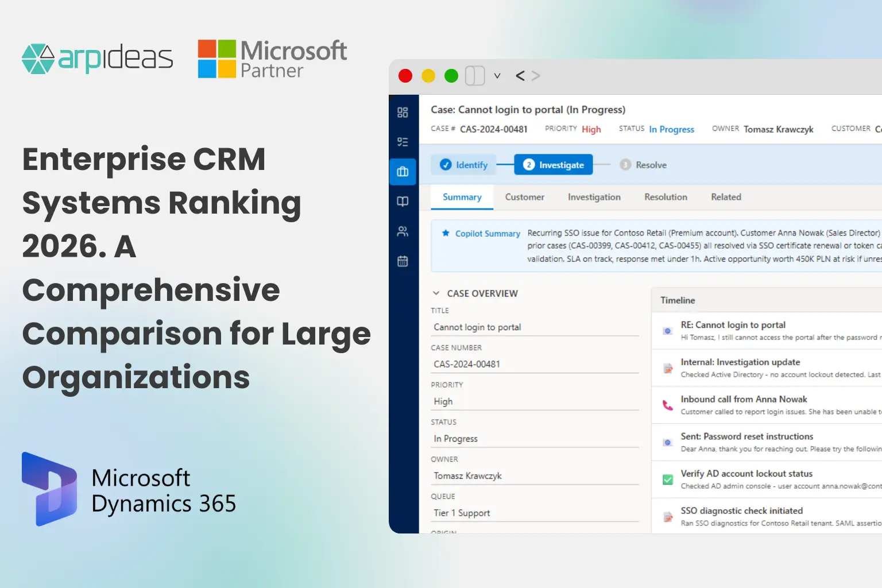Click the Investigate stage button

tap(553, 164)
